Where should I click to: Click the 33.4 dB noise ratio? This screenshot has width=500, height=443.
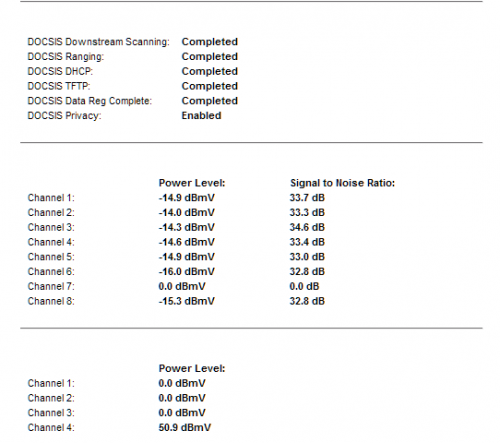[307, 242]
